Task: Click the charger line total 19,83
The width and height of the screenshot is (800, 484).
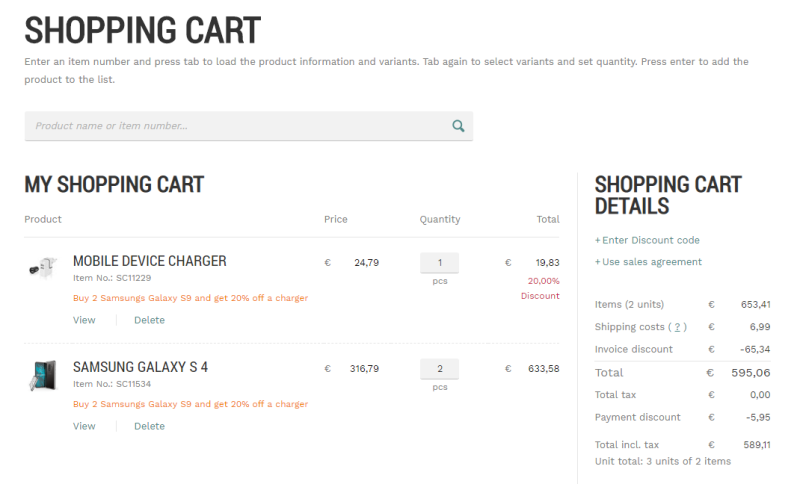Action: 547,263
